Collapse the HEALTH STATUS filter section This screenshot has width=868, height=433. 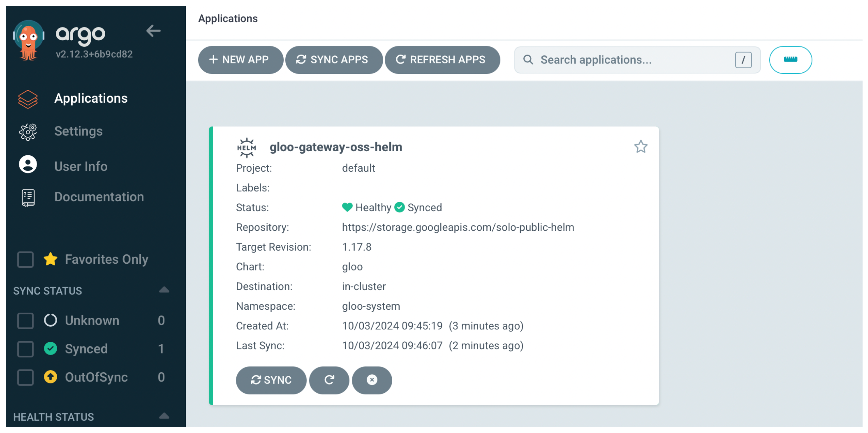tap(164, 416)
